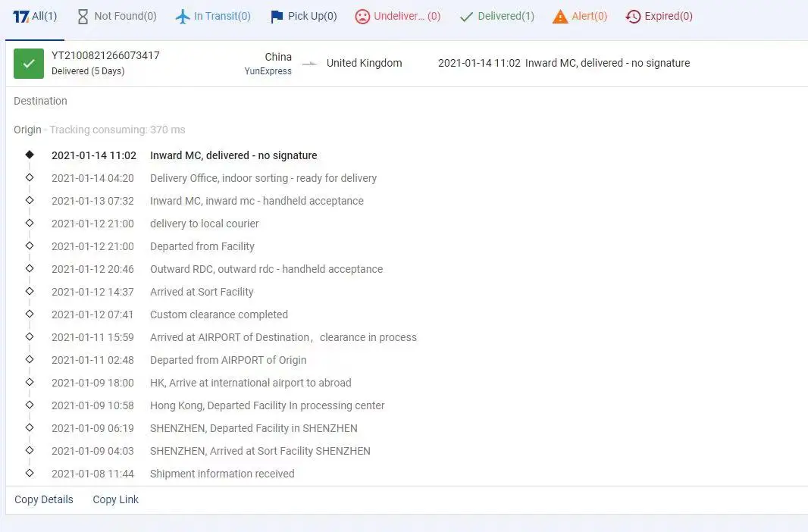The height and width of the screenshot is (532, 808).
Task: Click the filled diamond latest event marker
Action: tap(30, 155)
